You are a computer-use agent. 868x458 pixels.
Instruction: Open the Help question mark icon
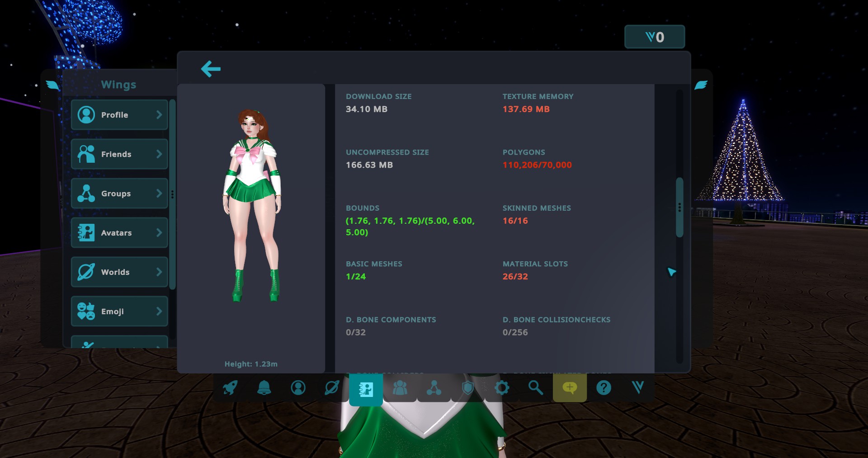pyautogui.click(x=604, y=387)
